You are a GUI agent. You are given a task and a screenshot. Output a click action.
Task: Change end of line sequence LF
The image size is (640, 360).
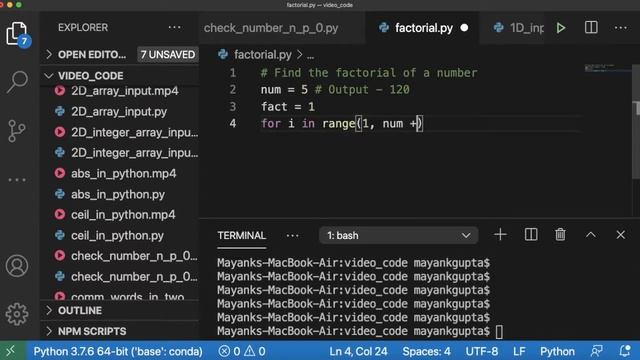[519, 351]
